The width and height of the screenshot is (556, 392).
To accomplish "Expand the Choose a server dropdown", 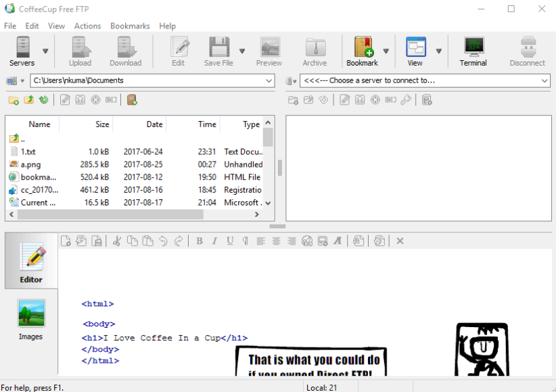I will (545, 81).
